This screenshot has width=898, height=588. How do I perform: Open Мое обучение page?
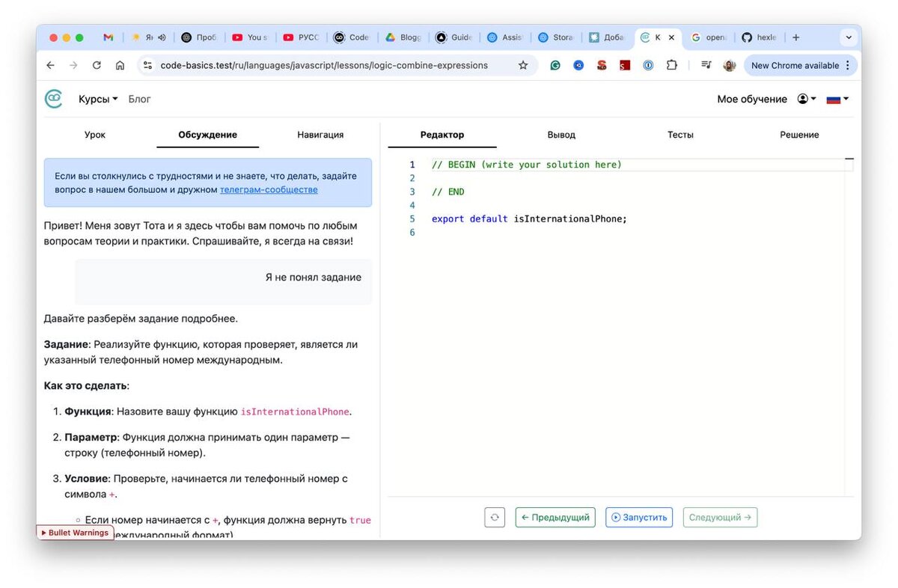click(x=752, y=99)
